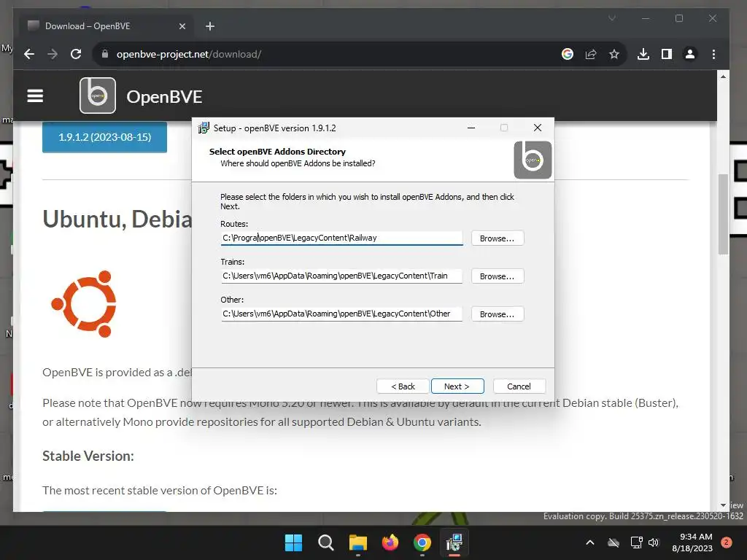This screenshot has width=747, height=560.
Task: Click Next in the setup wizard
Action: 457,386
